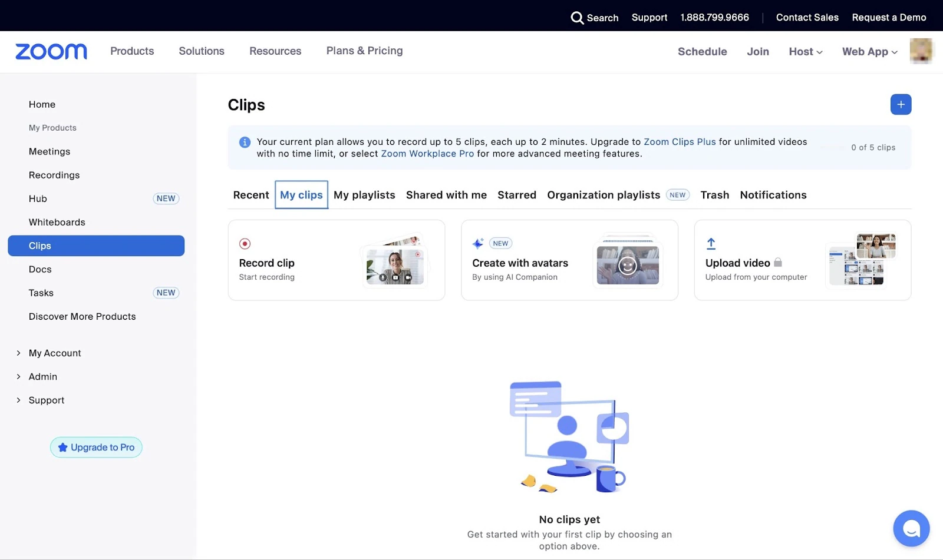Click Upgrade to Pro button
943x560 pixels.
click(x=96, y=448)
